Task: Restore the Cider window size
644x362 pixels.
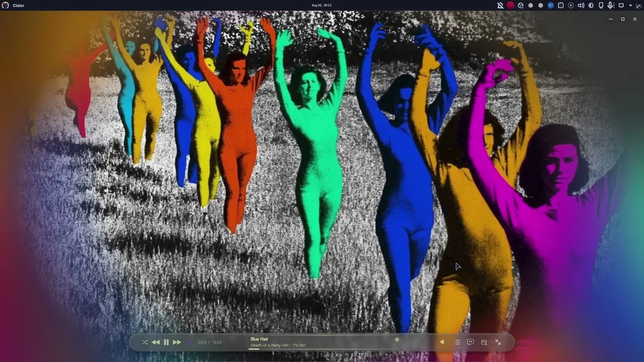Action: tap(623, 19)
